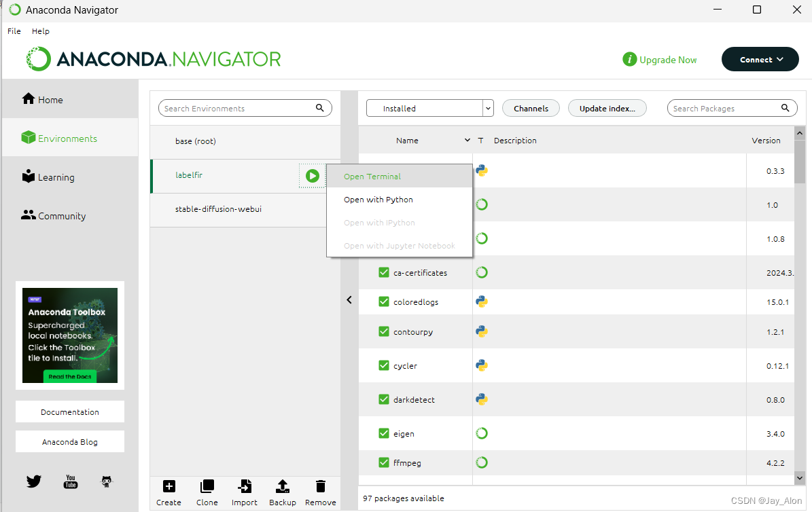Click the Channels button

click(531, 108)
